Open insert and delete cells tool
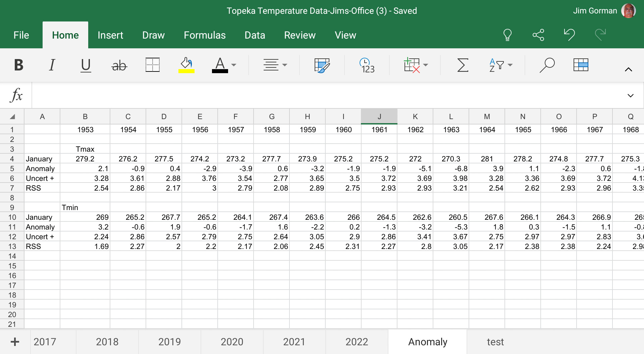Image resolution: width=644 pixels, height=354 pixels. point(416,65)
